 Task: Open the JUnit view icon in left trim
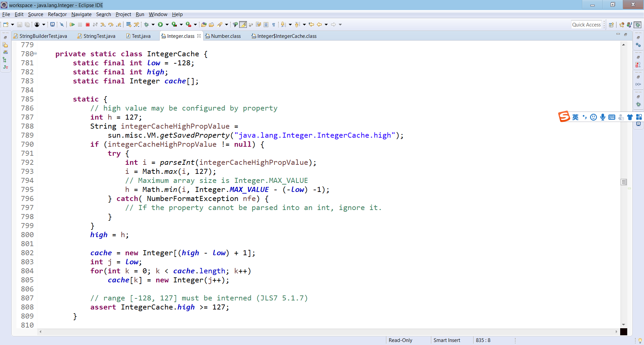pos(5,67)
